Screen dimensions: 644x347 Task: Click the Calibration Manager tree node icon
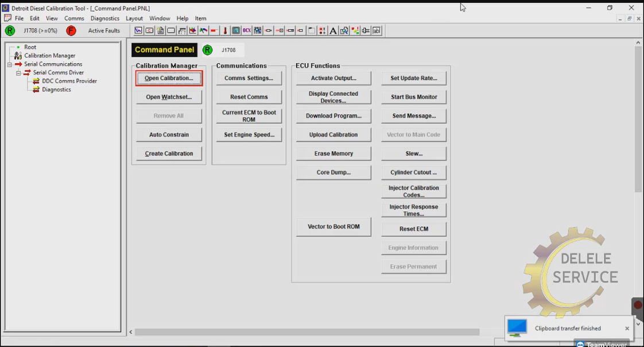coord(18,56)
